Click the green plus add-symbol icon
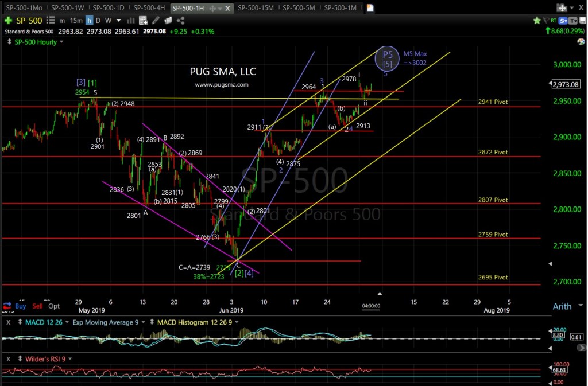 8,21
